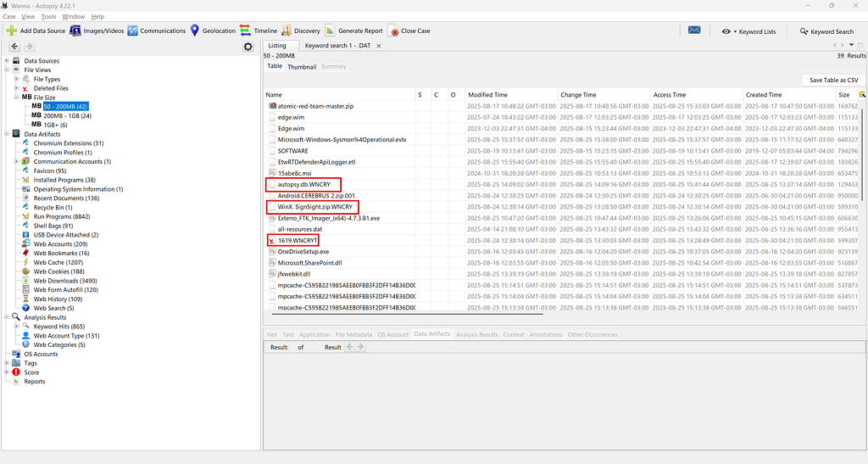The image size is (868, 464).
Task: Select the File Metadata tab
Action: click(x=353, y=334)
